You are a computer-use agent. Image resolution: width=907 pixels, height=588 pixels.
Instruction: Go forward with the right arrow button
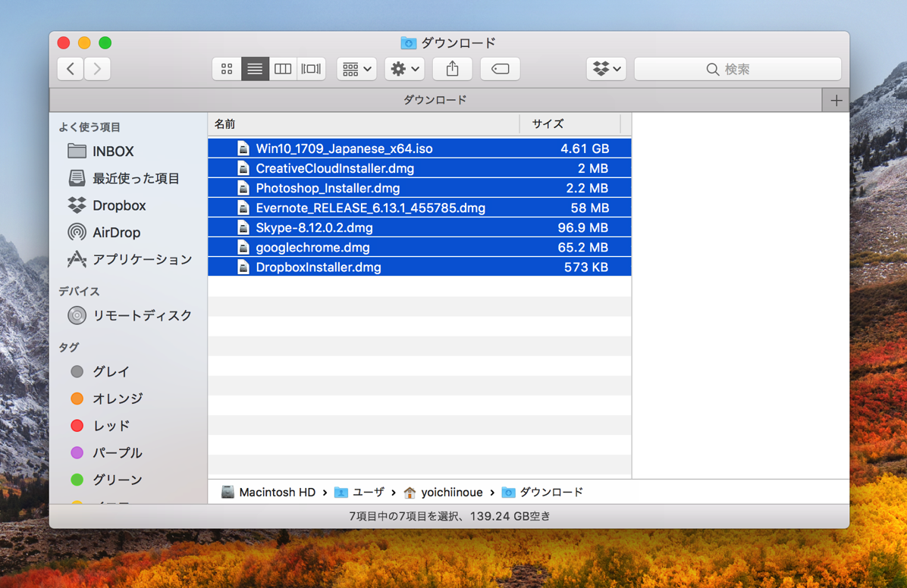tap(97, 69)
